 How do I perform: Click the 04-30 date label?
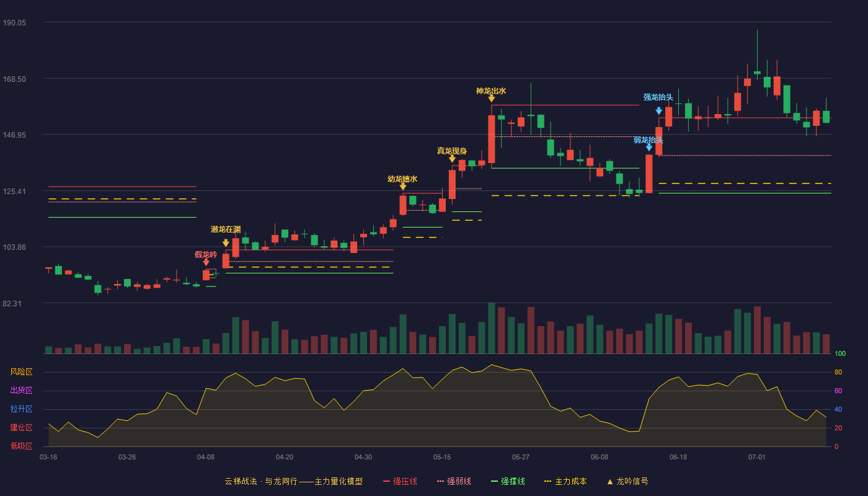tap(363, 457)
